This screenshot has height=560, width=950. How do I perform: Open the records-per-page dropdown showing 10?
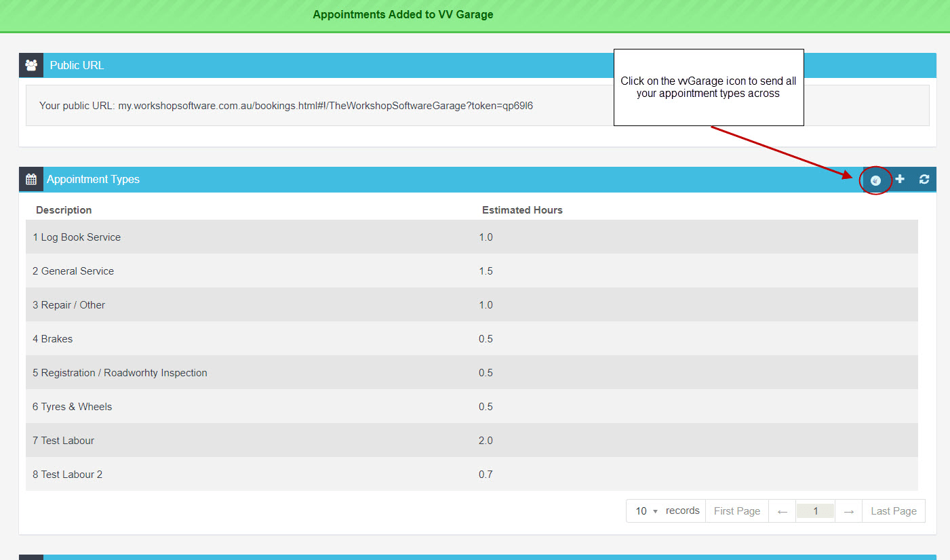[x=646, y=511]
